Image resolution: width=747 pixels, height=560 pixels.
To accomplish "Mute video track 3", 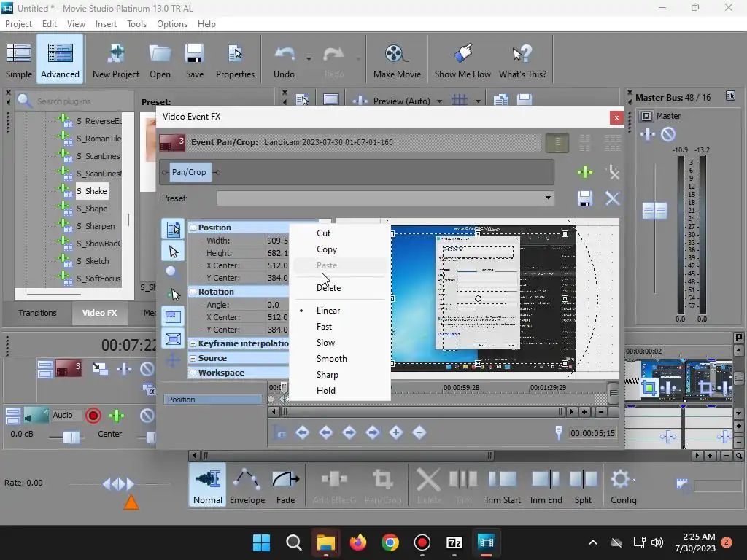I will pos(147,368).
